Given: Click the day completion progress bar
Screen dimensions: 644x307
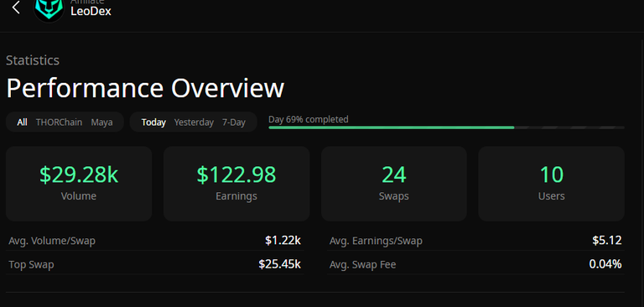Looking at the screenshot, I should click(x=446, y=127).
